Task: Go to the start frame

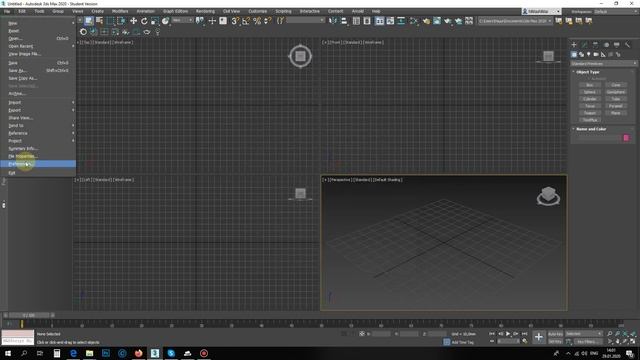Action: (x=492, y=334)
